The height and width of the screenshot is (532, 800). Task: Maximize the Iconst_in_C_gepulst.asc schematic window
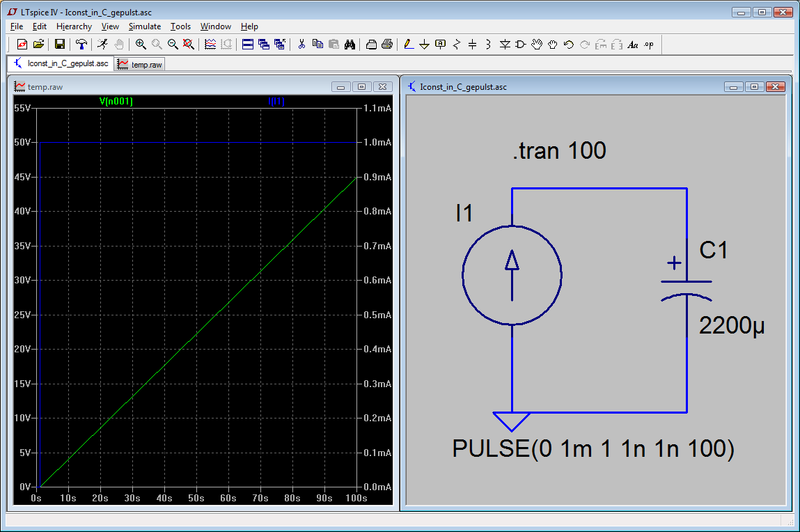click(x=755, y=87)
